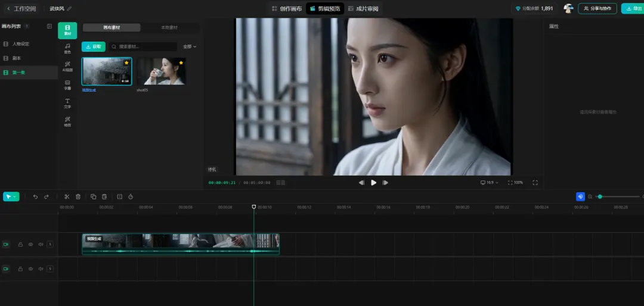Hide the second video track
Viewport: 644px width, 306px height.
click(31, 269)
